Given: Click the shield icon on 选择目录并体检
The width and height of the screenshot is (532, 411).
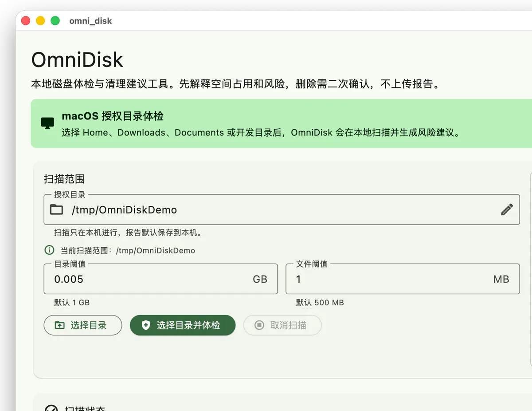Looking at the screenshot, I should (x=146, y=325).
